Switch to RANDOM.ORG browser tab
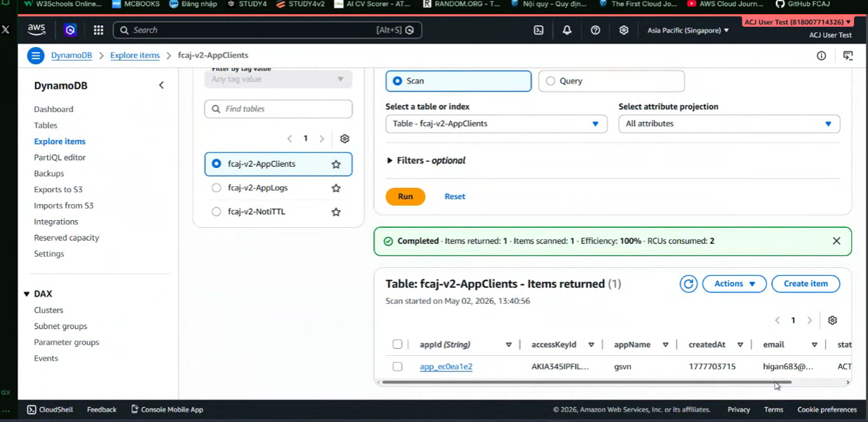This screenshot has height=422, width=868. [462, 4]
